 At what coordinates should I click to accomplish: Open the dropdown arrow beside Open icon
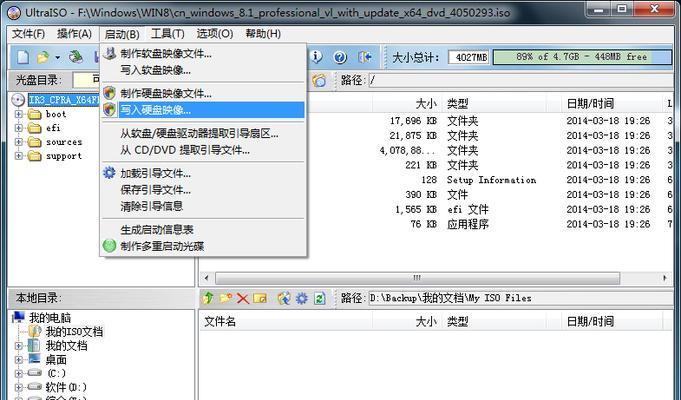tap(57, 57)
